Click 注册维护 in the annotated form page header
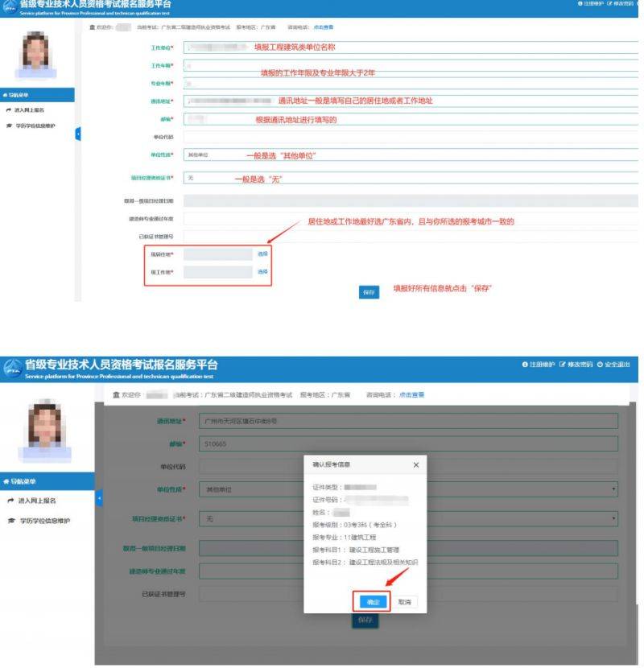The image size is (644, 668). click(594, 3)
